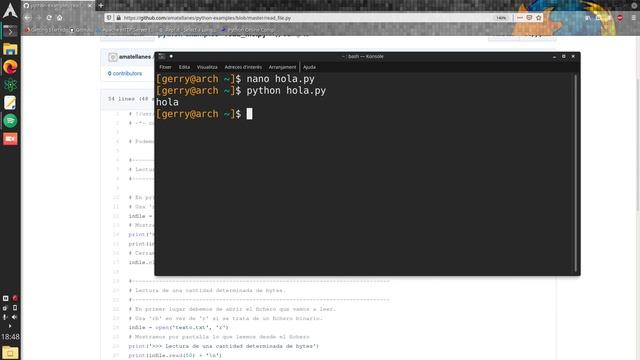640x360 pixels.
Task: Click the Konsole window icon in title bar
Action: 162,56
